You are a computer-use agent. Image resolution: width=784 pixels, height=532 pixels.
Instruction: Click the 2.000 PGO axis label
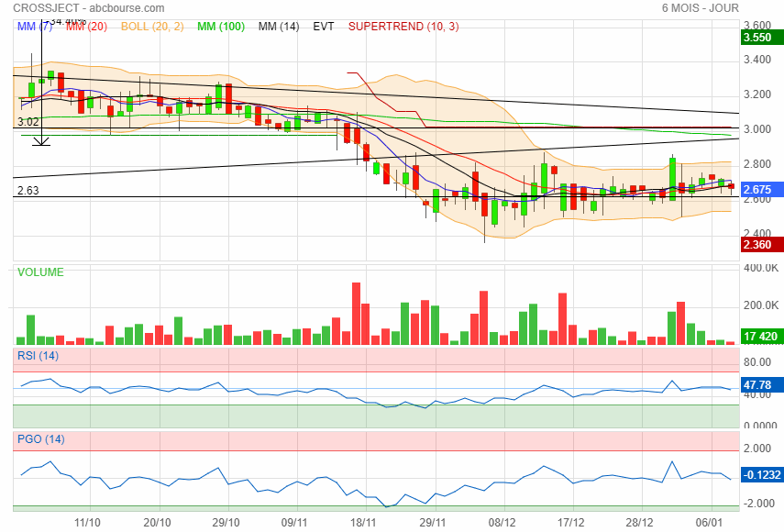[757, 448]
